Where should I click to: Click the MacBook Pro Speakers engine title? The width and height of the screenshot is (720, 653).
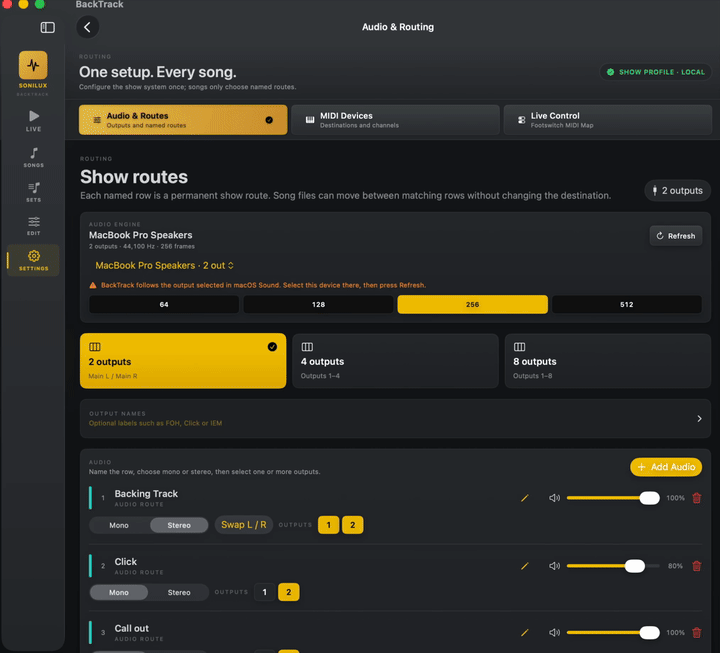pyautogui.click(x=141, y=235)
